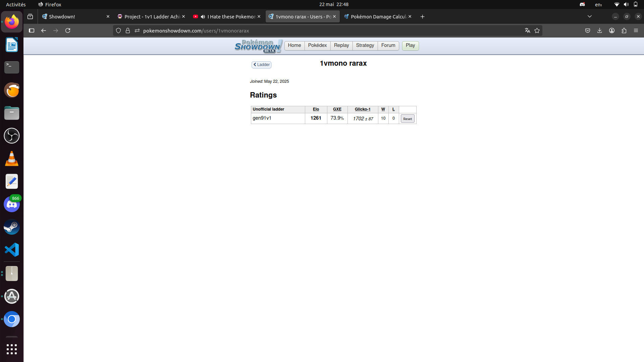Reset the gen91v1 rating
Screen dimensions: 644x362
tap(408, 119)
